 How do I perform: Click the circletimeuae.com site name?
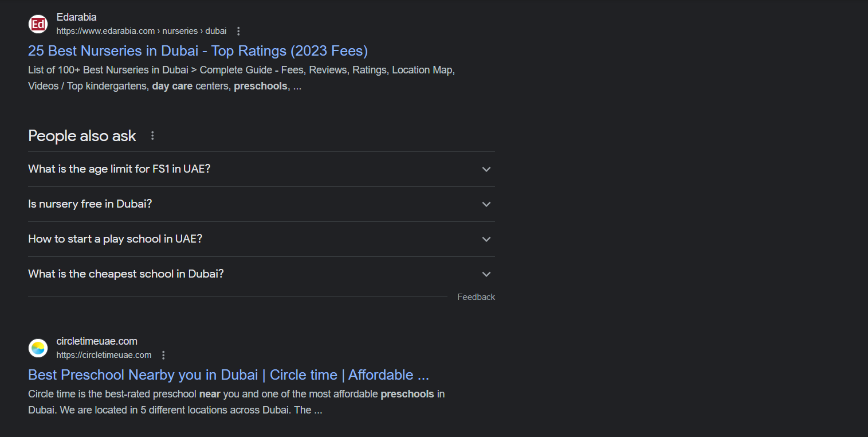tap(97, 341)
